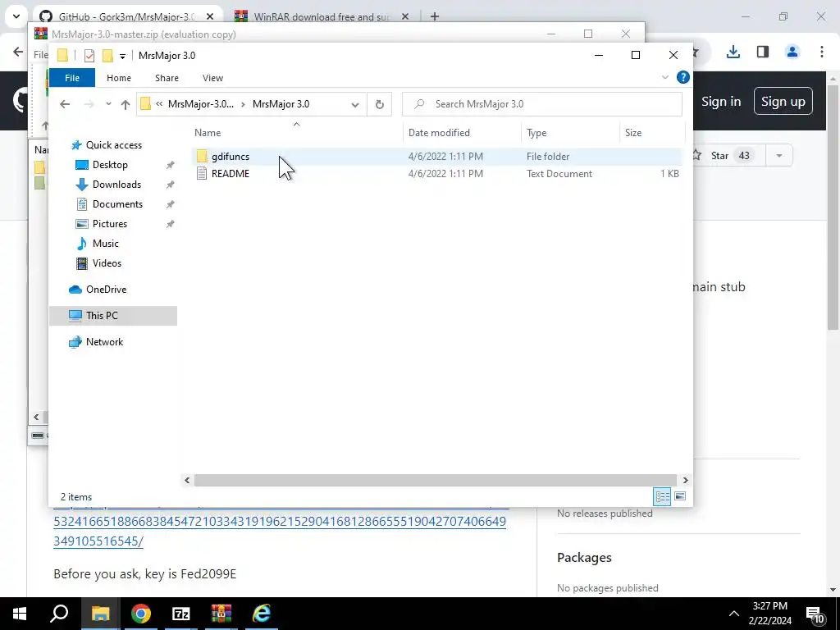Toggle Chrome side panel icon
This screenshot has height=630, width=840.
point(762,52)
